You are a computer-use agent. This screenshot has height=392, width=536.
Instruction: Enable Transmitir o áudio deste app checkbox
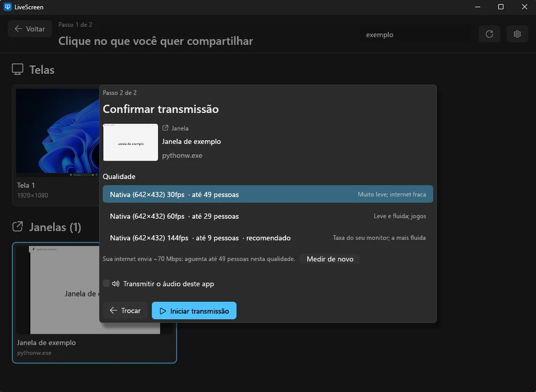tap(106, 283)
